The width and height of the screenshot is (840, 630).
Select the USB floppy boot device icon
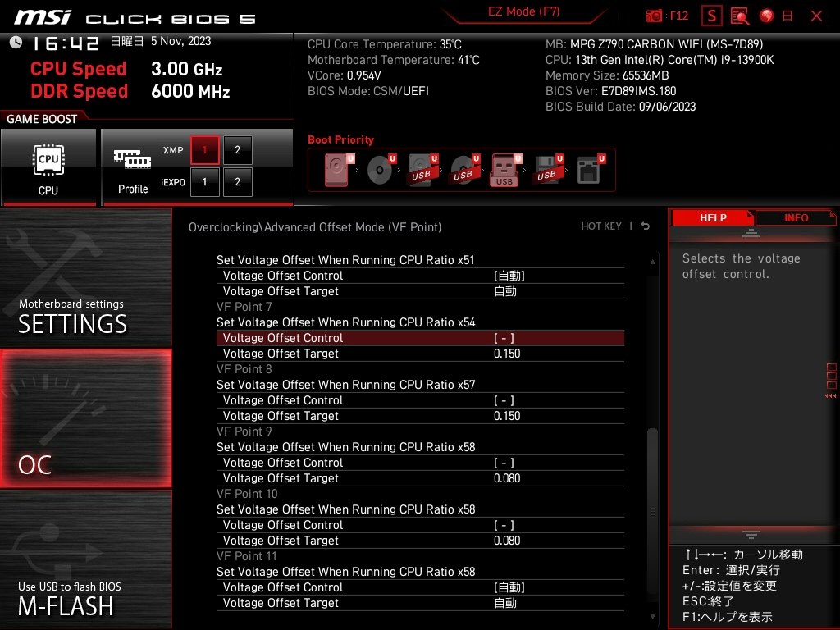tap(547, 170)
